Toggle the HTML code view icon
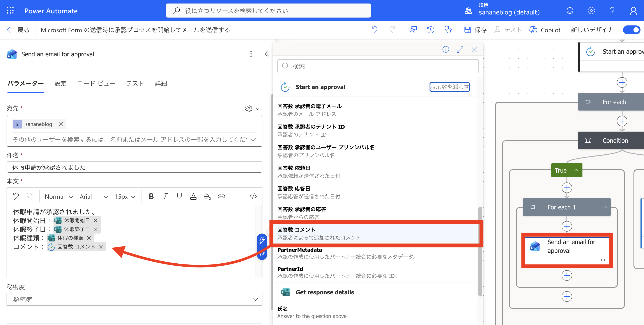This screenshot has height=325, width=644. [253, 196]
